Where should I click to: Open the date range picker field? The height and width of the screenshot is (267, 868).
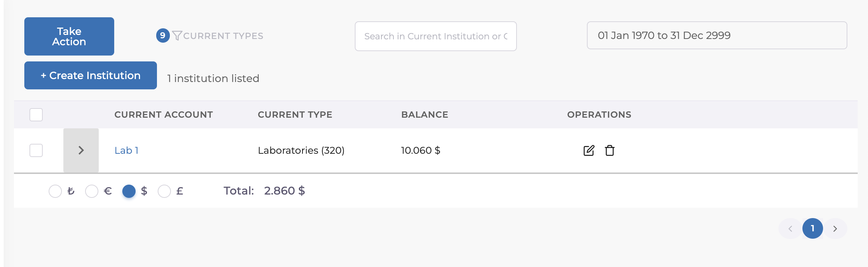717,35
